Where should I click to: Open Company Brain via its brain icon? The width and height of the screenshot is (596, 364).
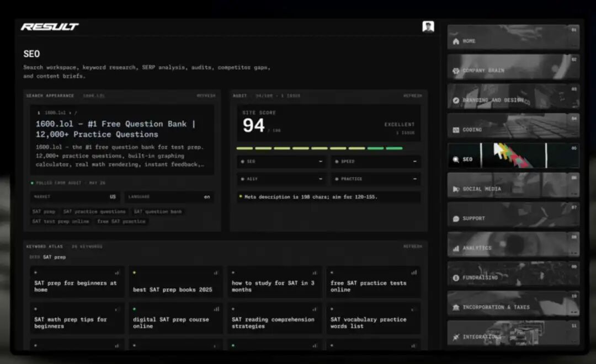[x=456, y=71]
